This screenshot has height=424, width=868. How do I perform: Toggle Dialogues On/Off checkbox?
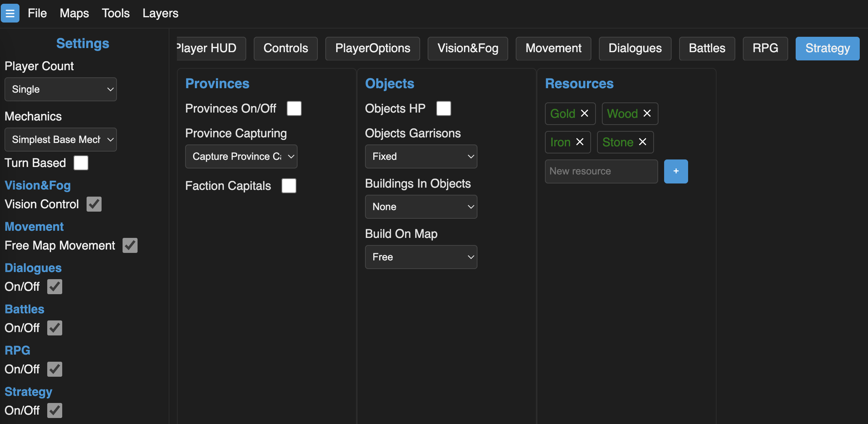pos(55,287)
